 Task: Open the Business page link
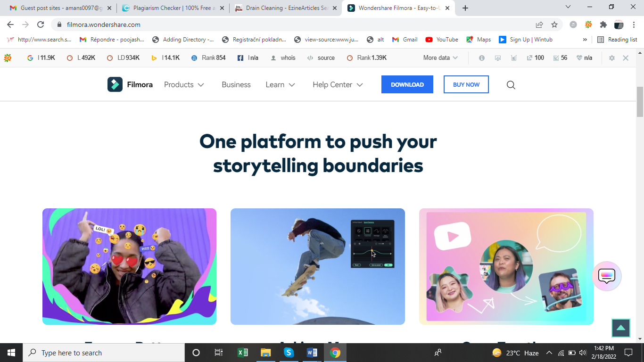pyautogui.click(x=236, y=85)
